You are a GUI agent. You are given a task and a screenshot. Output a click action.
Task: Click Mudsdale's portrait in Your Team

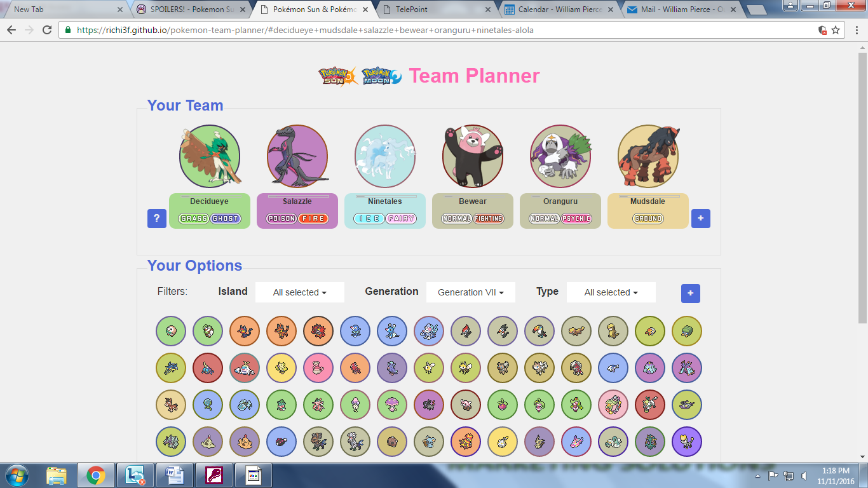(648, 157)
